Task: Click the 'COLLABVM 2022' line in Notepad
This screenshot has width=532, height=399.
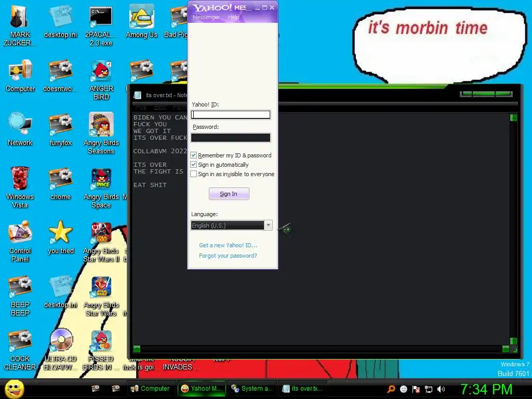Action: pyautogui.click(x=160, y=151)
